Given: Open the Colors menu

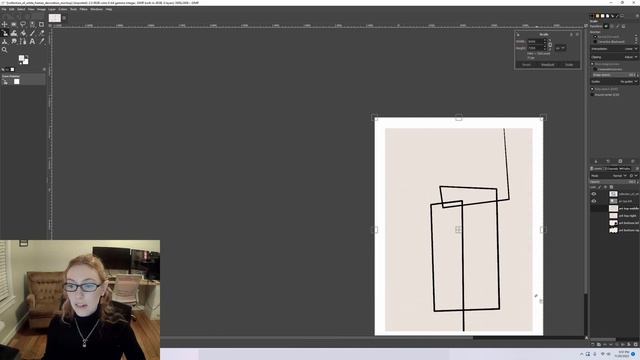Looking at the screenshot, I should [62, 9].
